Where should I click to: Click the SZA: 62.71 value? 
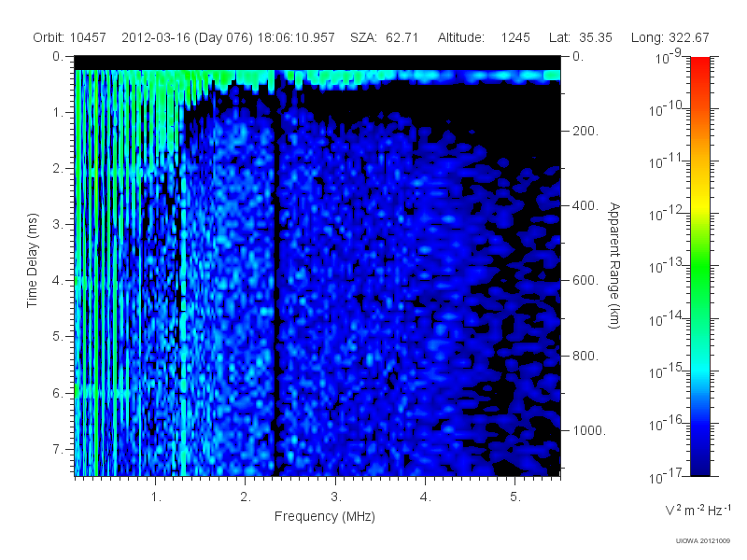pyautogui.click(x=384, y=37)
